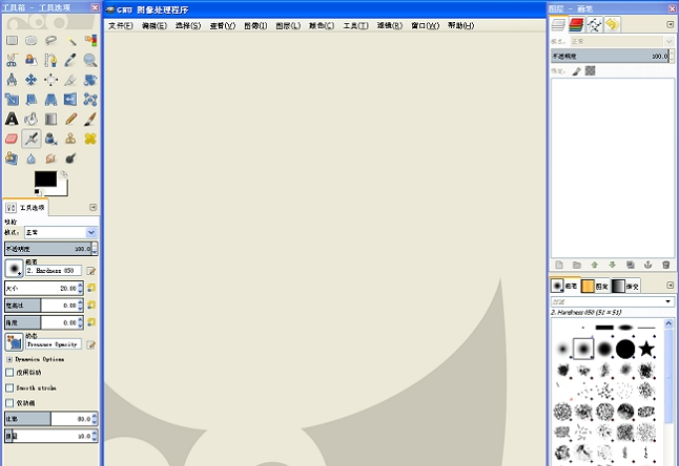Select the Rectangle Select tool
This screenshot has width=679, height=466.
(x=11, y=41)
